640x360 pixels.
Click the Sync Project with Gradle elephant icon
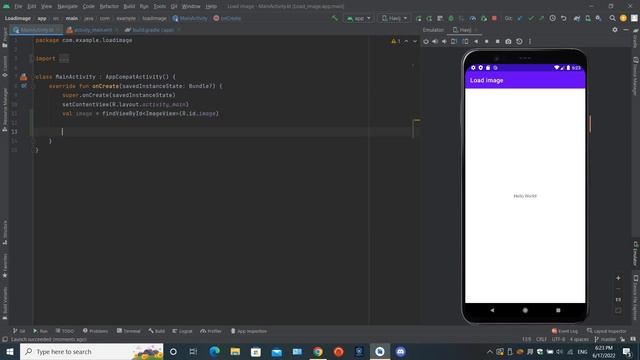(x=577, y=18)
